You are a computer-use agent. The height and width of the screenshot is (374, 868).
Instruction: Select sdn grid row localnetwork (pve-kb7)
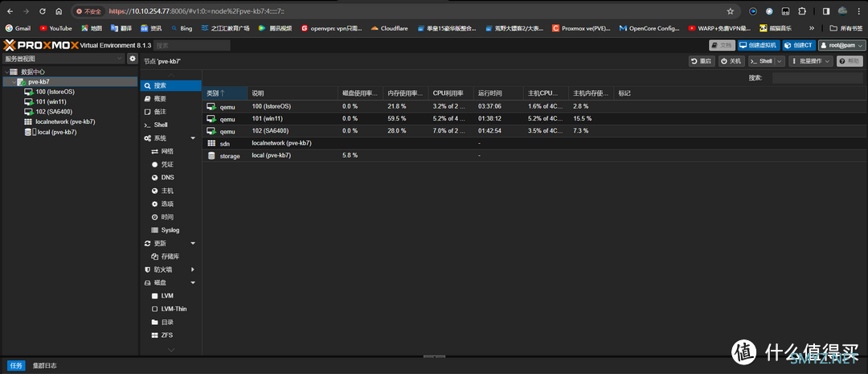[x=533, y=143]
